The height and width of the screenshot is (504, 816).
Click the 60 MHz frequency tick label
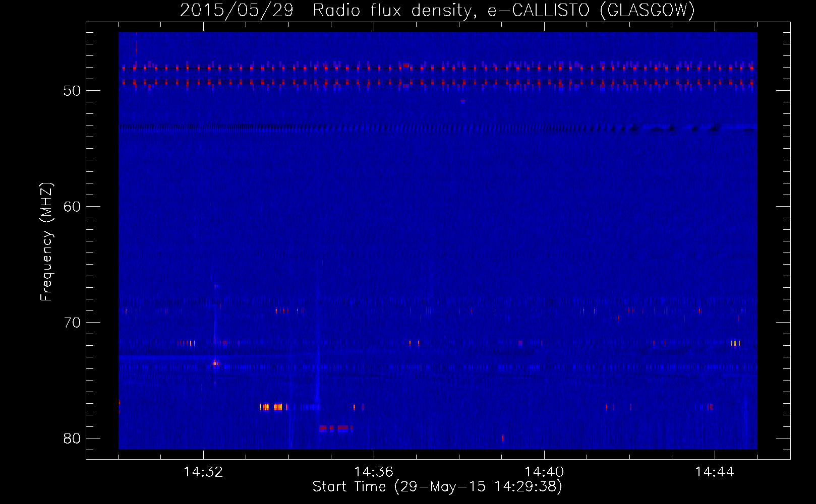72,207
